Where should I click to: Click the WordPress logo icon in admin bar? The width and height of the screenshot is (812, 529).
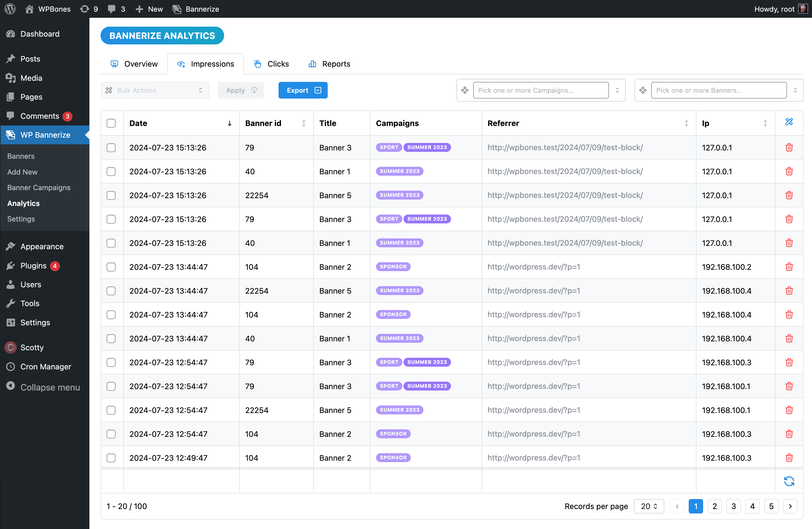(10, 9)
